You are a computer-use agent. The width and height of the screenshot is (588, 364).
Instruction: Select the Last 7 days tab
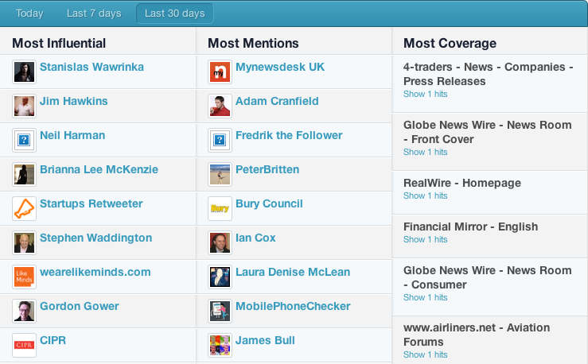(x=94, y=14)
